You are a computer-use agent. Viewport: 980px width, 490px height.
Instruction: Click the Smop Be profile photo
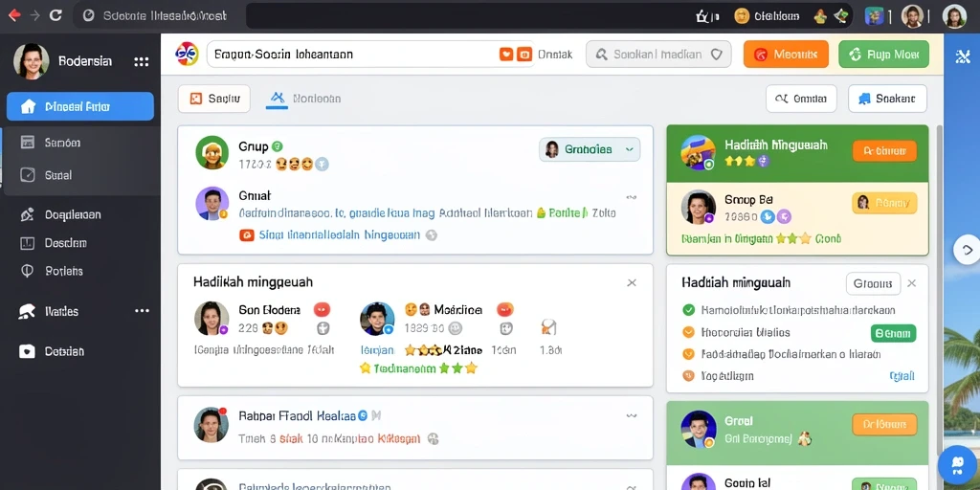[698, 208]
